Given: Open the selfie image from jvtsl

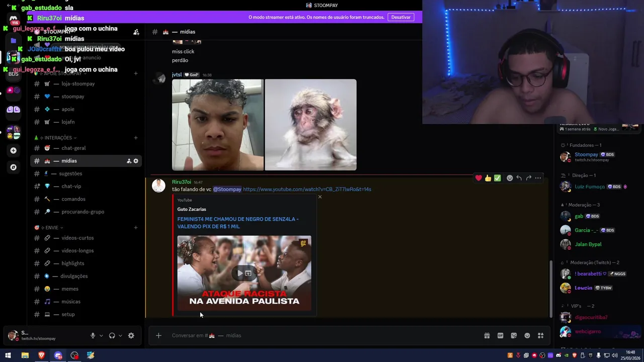Looking at the screenshot, I should click(x=217, y=125).
